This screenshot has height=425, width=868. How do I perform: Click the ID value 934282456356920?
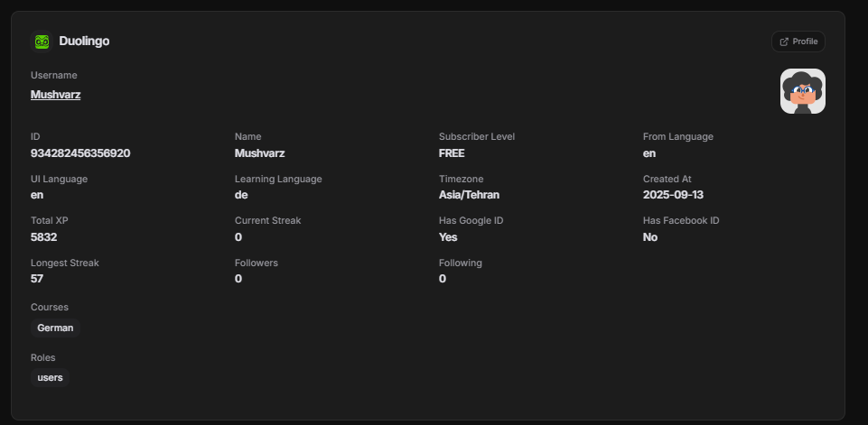point(80,153)
